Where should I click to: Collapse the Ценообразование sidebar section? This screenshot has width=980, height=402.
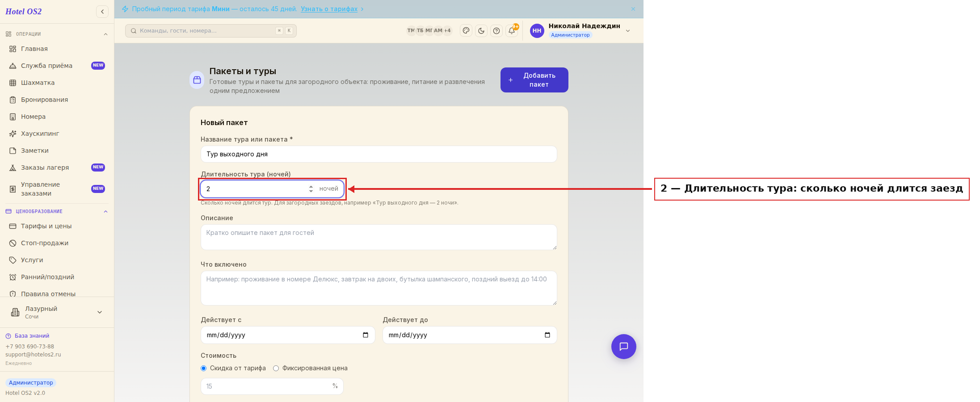click(105, 212)
